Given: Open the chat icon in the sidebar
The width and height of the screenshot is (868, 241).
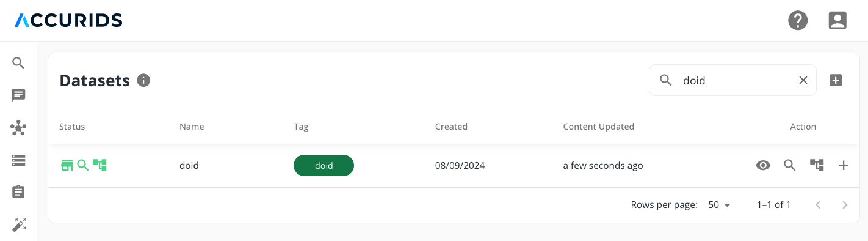Looking at the screenshot, I should 18,95.
